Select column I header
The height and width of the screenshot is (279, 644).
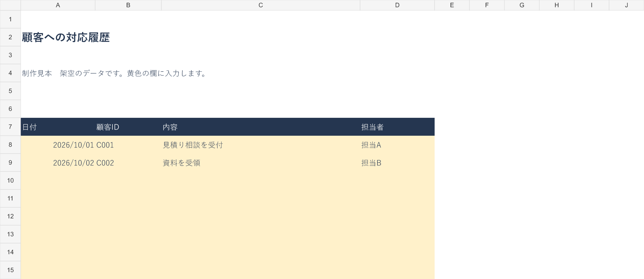coord(591,5)
